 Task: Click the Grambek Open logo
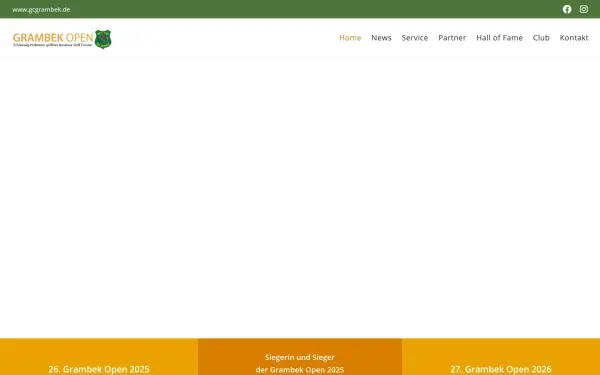pos(62,39)
